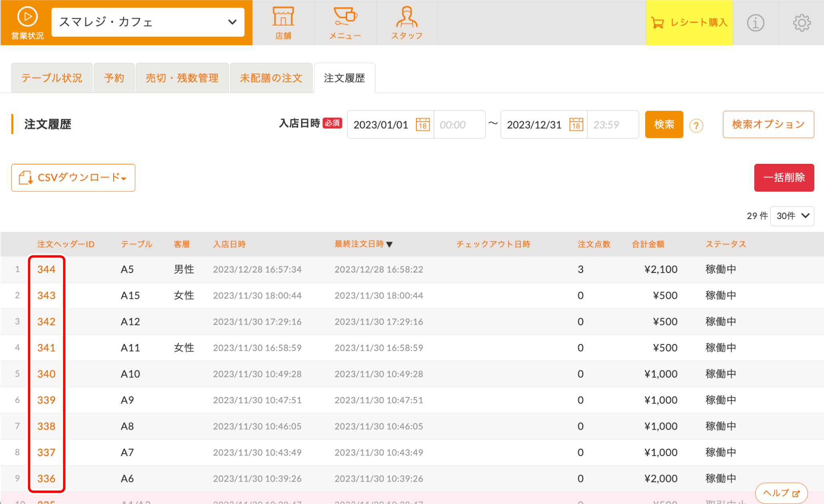
Task: Click last order time 2023/11/30 17:29:16
Action: (379, 322)
